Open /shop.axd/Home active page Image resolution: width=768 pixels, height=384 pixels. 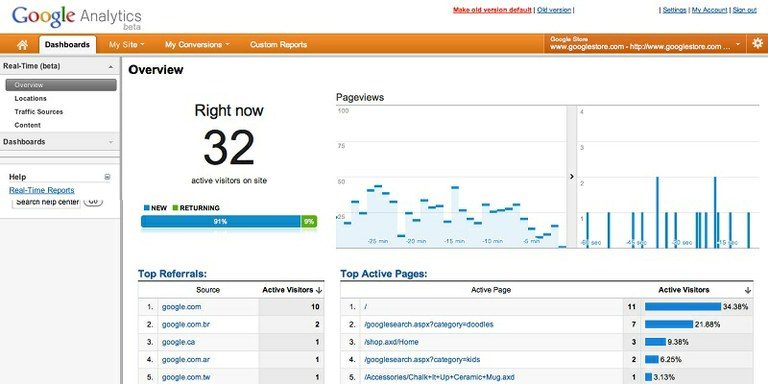pyautogui.click(x=391, y=342)
